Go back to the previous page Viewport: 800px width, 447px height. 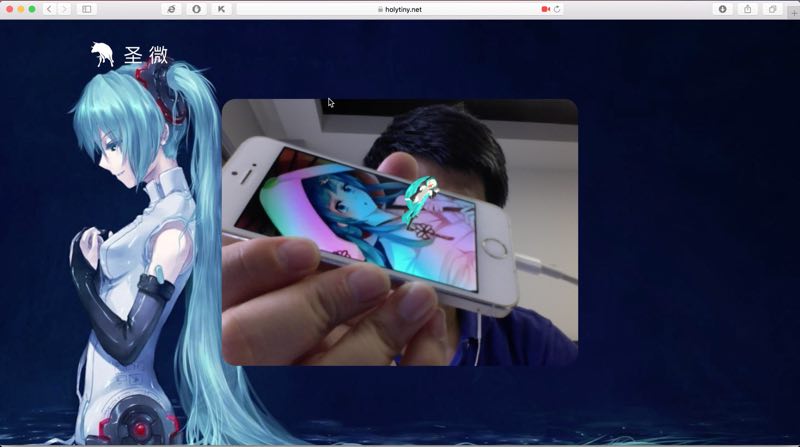click(49, 9)
